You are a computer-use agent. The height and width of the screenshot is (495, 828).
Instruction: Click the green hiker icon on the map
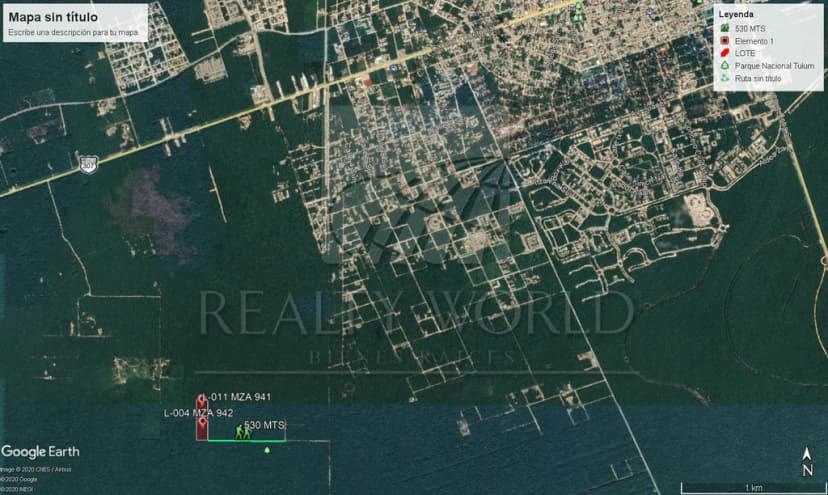point(242,432)
